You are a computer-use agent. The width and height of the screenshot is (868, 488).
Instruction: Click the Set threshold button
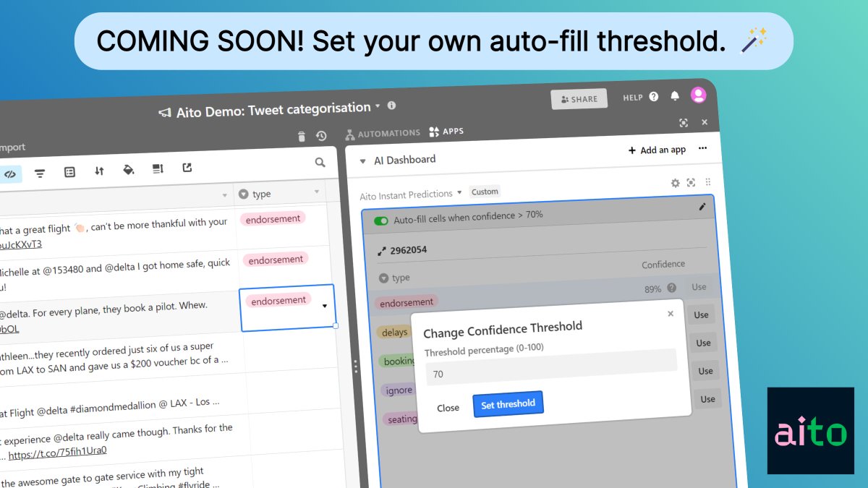tap(508, 404)
